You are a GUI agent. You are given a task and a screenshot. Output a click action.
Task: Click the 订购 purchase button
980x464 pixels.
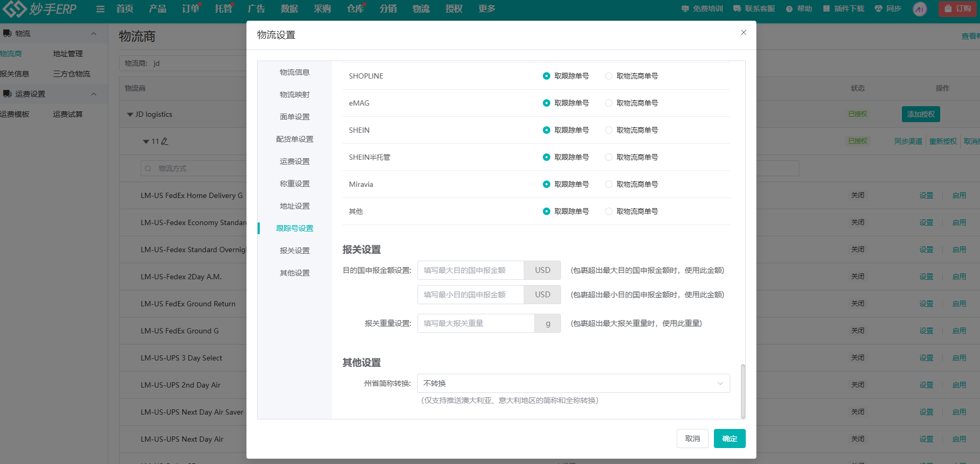(958, 8)
